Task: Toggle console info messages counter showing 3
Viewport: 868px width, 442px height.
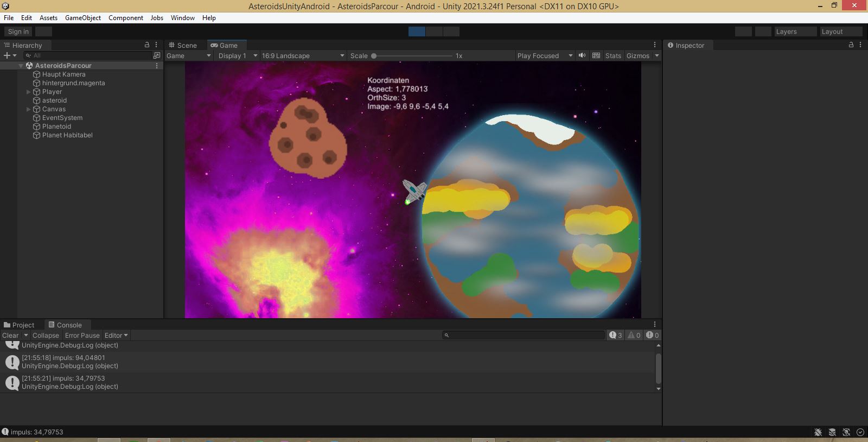Action: pos(616,336)
